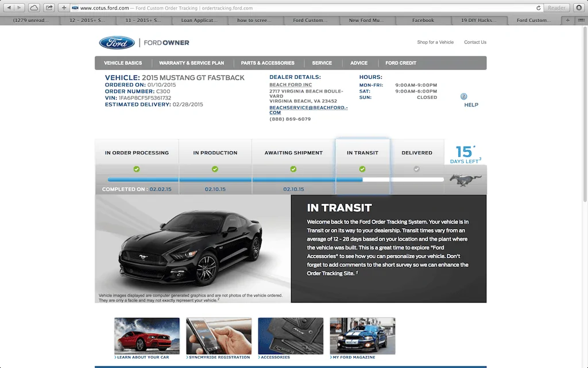Image resolution: width=588 pixels, height=368 pixels.
Task: Click the 15 Days Left counter
Action: click(x=465, y=155)
